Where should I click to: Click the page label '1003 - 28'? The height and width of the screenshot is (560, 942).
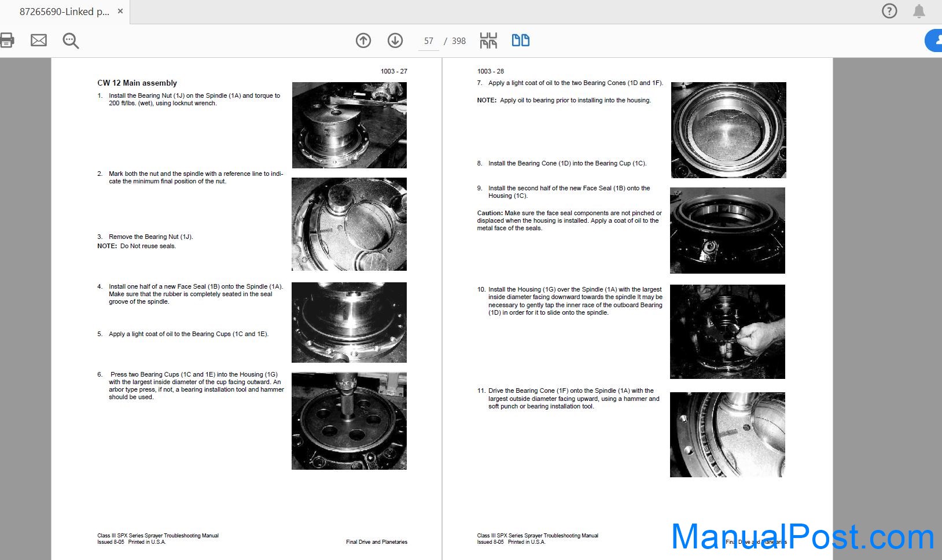click(491, 71)
